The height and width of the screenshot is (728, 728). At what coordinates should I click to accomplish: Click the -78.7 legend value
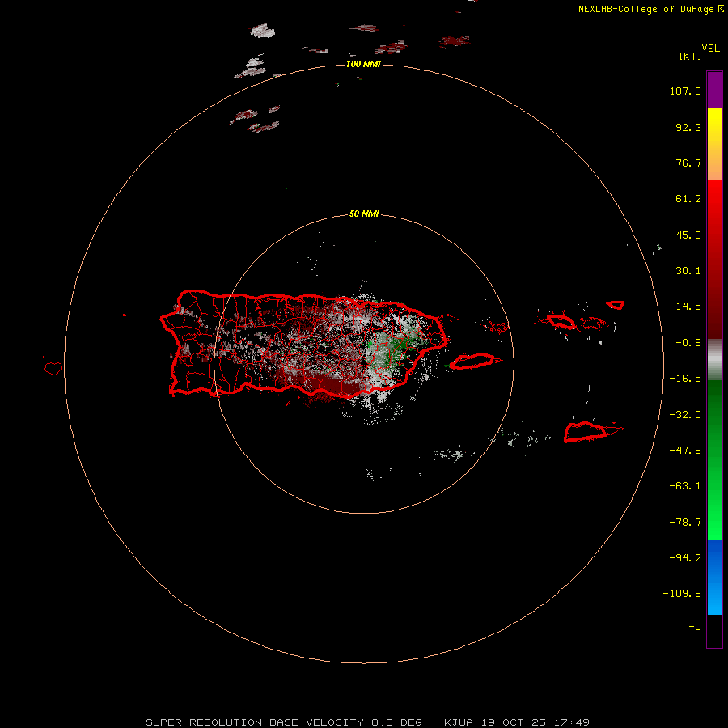click(685, 523)
